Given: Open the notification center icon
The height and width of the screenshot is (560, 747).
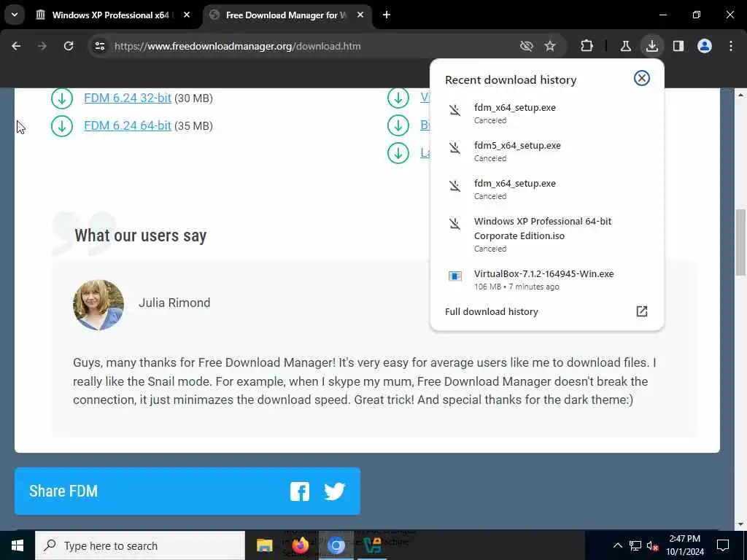Looking at the screenshot, I should [723, 545].
